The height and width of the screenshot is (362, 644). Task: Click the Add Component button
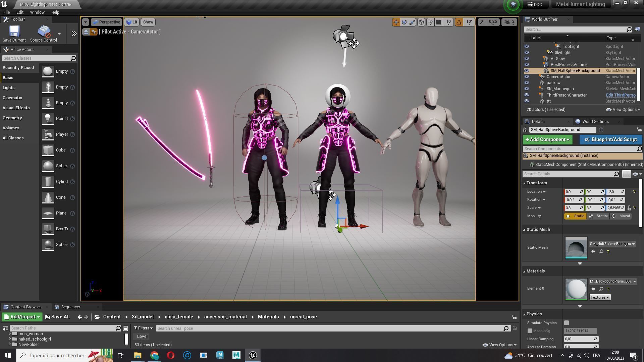547,139
